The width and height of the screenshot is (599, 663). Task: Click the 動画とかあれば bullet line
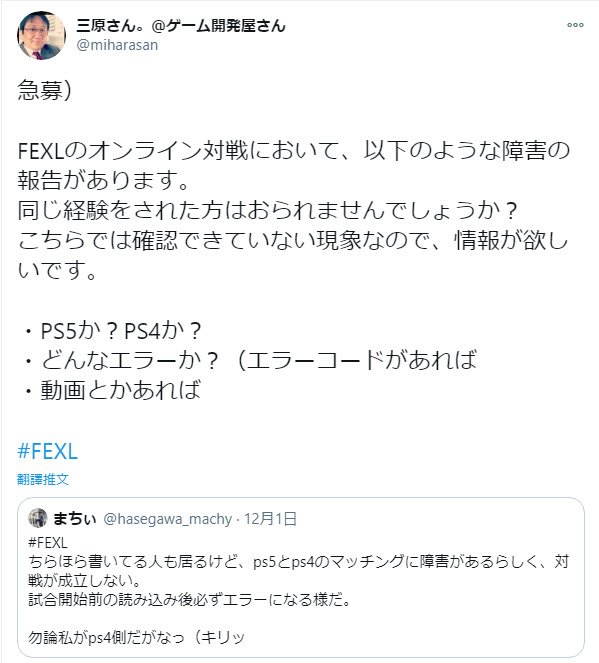pyautogui.click(x=113, y=390)
